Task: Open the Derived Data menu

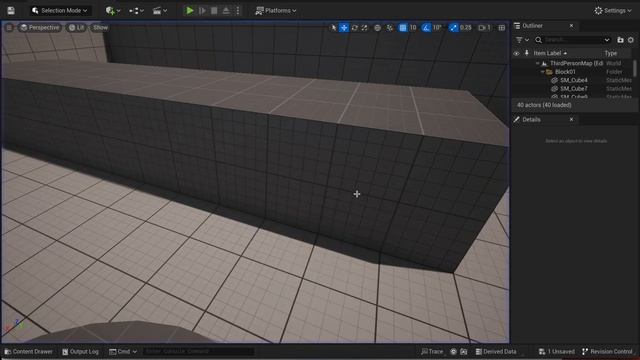Action: (496, 351)
